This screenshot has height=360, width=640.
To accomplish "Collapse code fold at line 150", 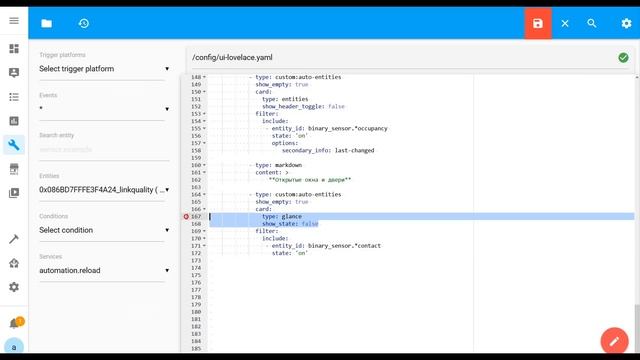I will coord(204,91).
